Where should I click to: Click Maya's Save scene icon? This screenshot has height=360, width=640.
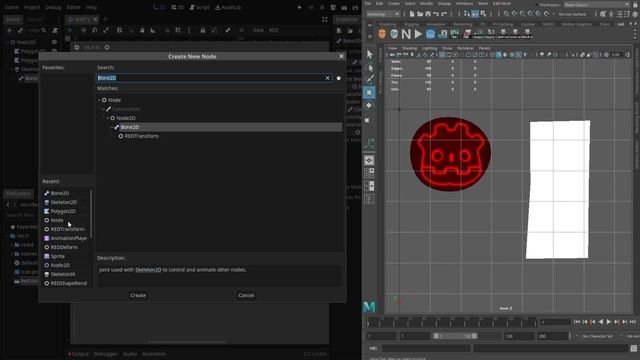pos(428,14)
